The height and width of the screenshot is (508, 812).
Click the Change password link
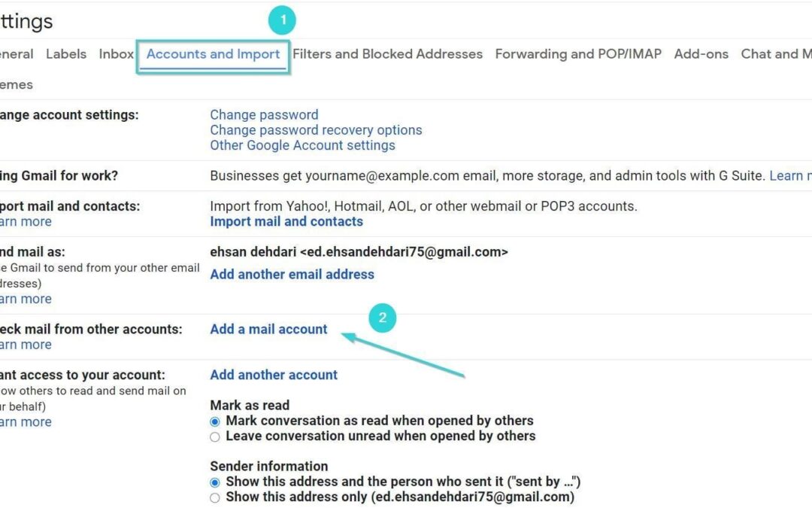[x=264, y=115]
